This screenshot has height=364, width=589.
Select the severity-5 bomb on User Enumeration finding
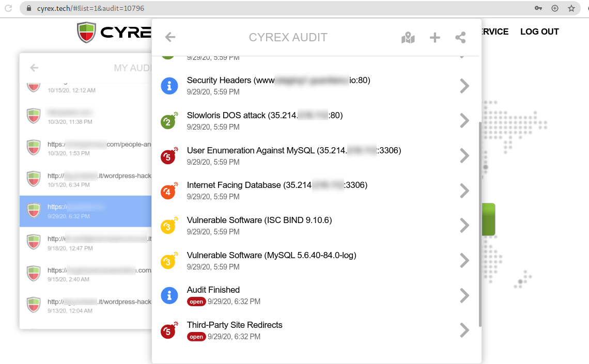[169, 156]
